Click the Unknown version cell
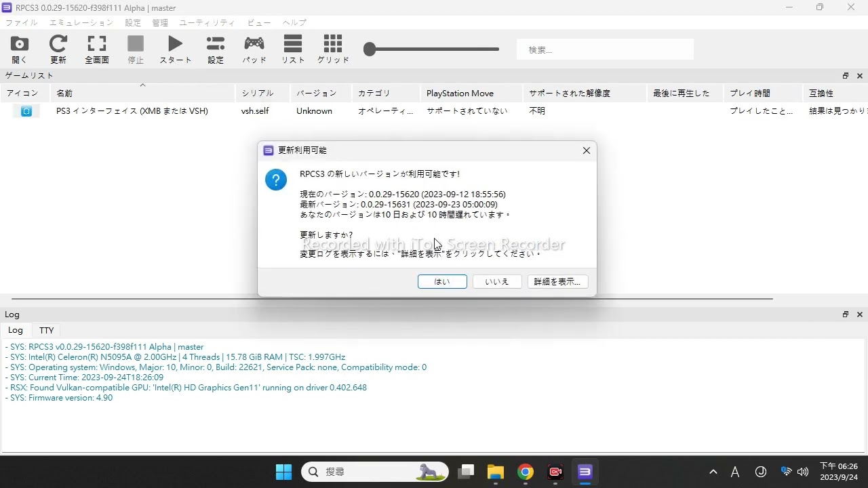 click(314, 111)
